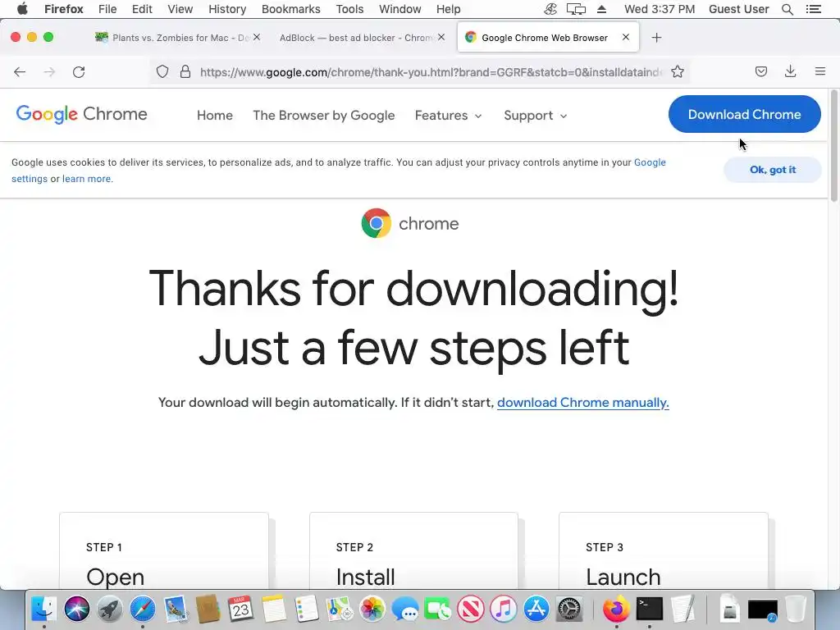Open the Bookmarks menu

(x=291, y=9)
